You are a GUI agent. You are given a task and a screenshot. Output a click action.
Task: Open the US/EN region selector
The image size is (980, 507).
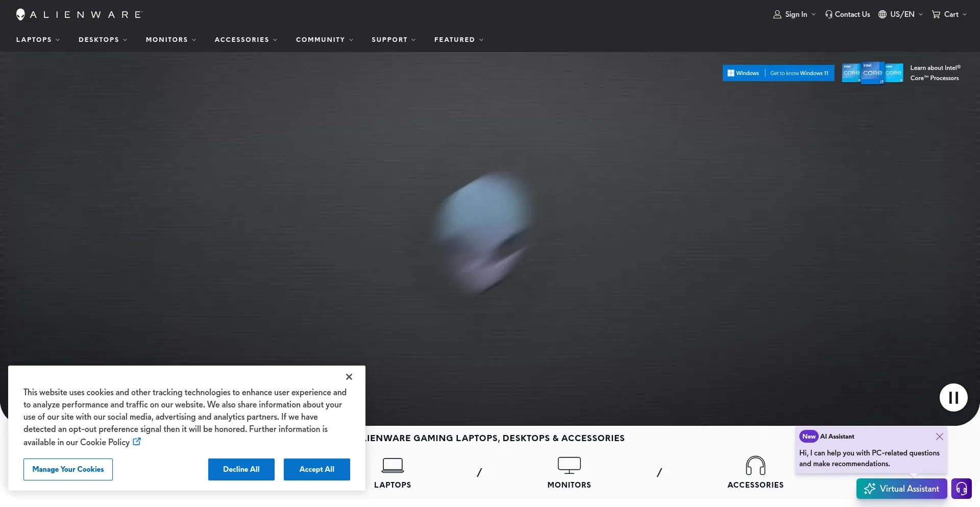[901, 14]
